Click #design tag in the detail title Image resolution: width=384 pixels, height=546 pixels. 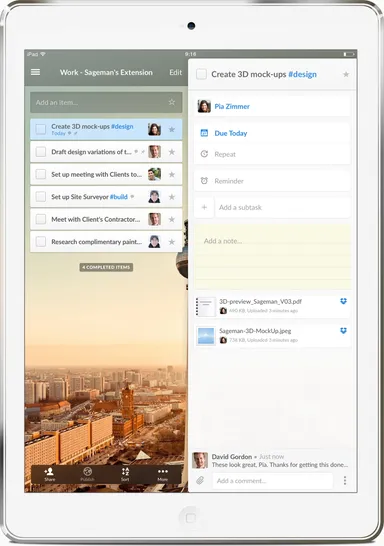303,74
